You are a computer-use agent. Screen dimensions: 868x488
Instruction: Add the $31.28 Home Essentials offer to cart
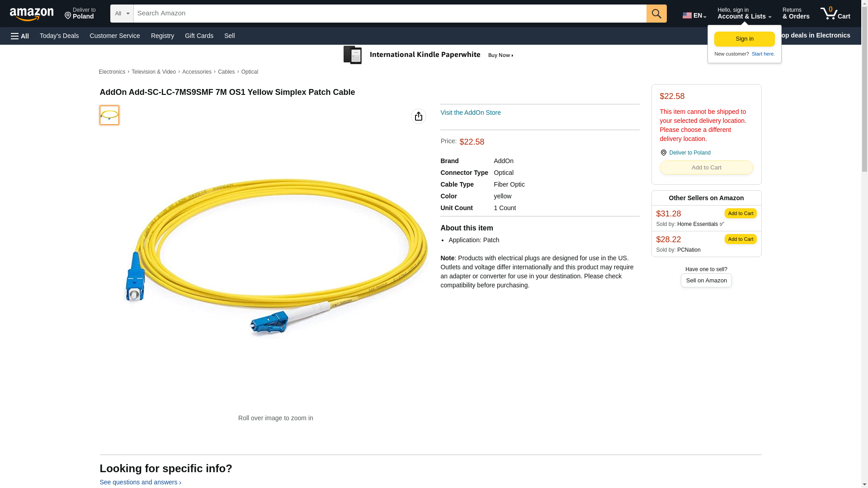click(740, 213)
